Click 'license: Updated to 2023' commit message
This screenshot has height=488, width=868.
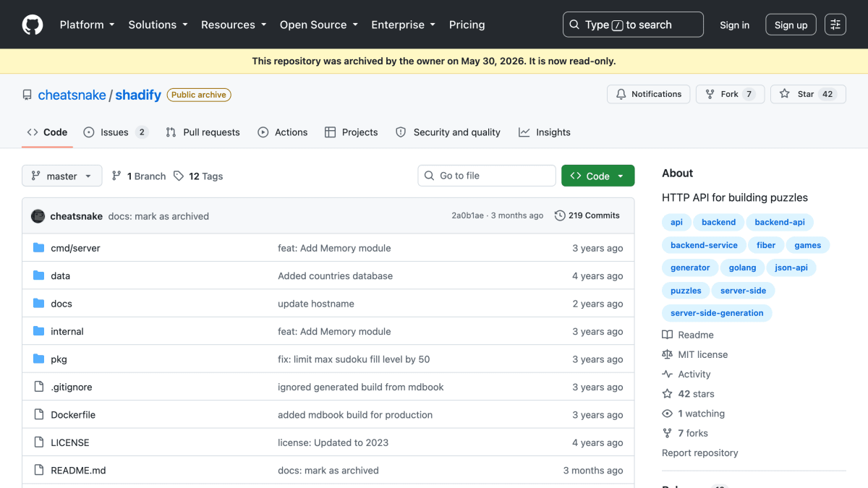(333, 442)
